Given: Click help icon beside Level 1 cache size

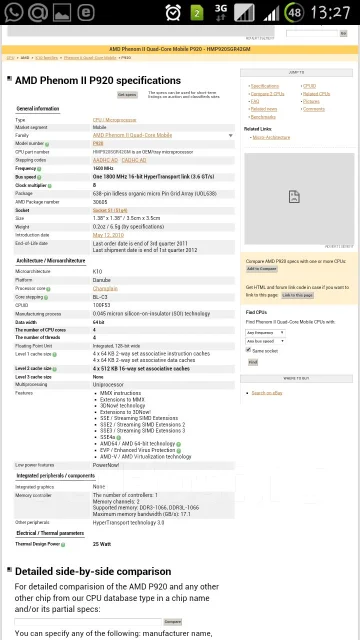Looking at the screenshot, I should 54,355.
